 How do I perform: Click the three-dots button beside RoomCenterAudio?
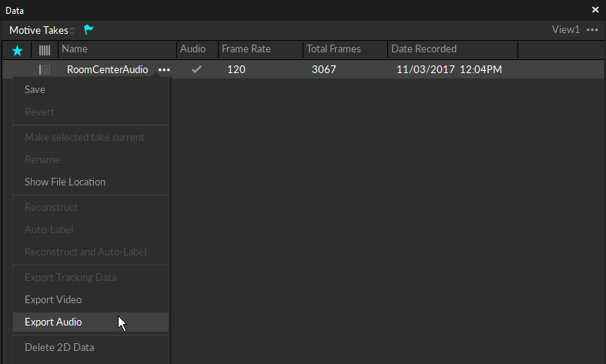(163, 70)
